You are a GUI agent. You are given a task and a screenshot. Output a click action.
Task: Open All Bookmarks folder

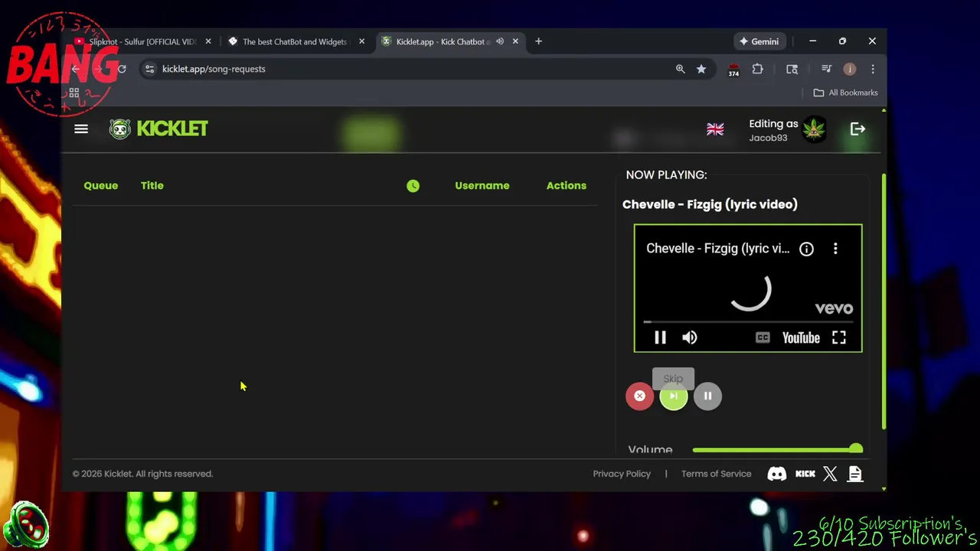click(x=845, y=93)
